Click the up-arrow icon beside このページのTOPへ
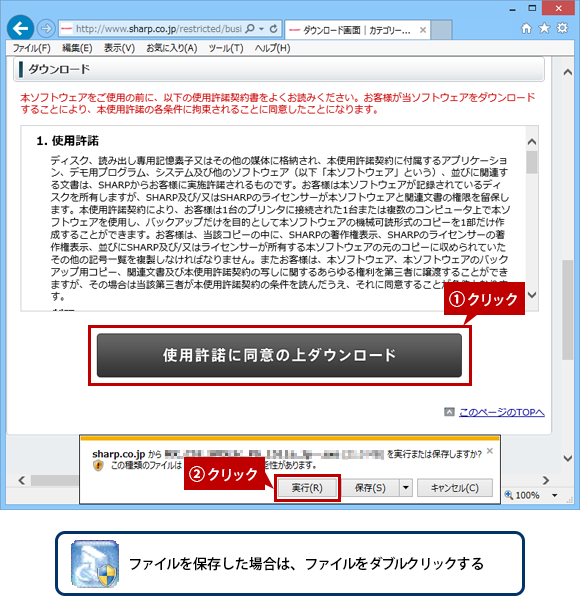 (449, 412)
